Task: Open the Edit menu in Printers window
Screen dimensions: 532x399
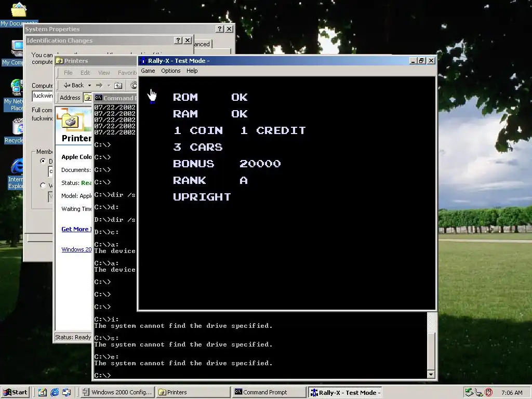Action: 85,73
